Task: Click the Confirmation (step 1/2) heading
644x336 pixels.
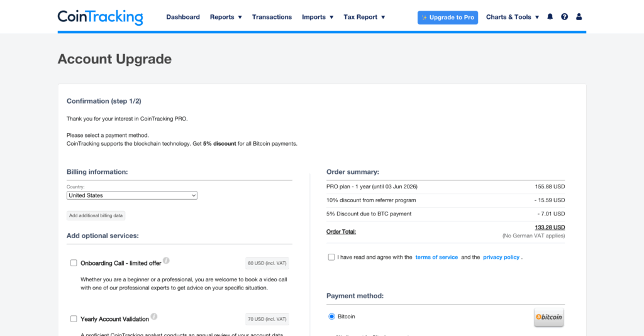Action: tap(104, 101)
